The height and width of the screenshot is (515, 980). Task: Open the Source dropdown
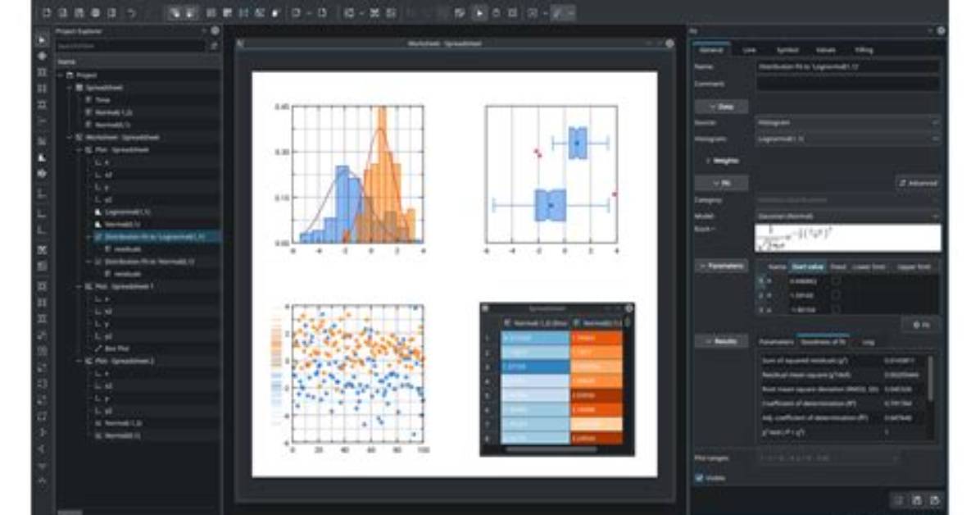click(847, 123)
